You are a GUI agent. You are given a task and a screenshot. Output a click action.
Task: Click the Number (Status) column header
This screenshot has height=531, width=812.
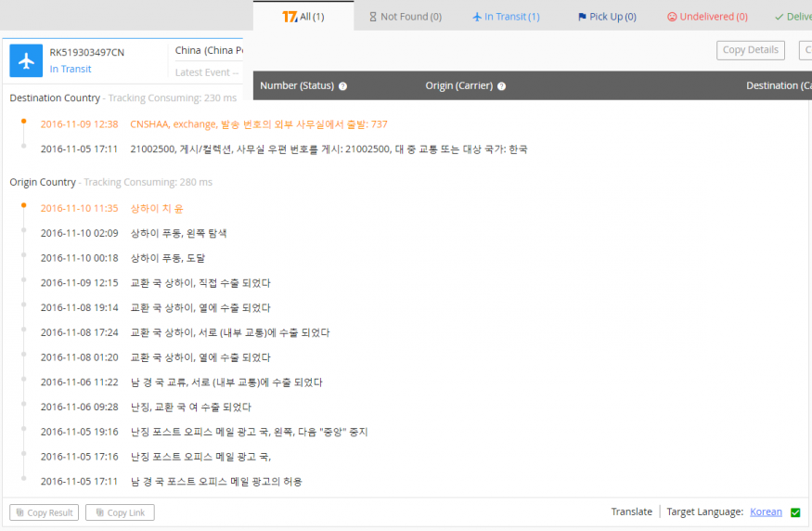click(296, 86)
